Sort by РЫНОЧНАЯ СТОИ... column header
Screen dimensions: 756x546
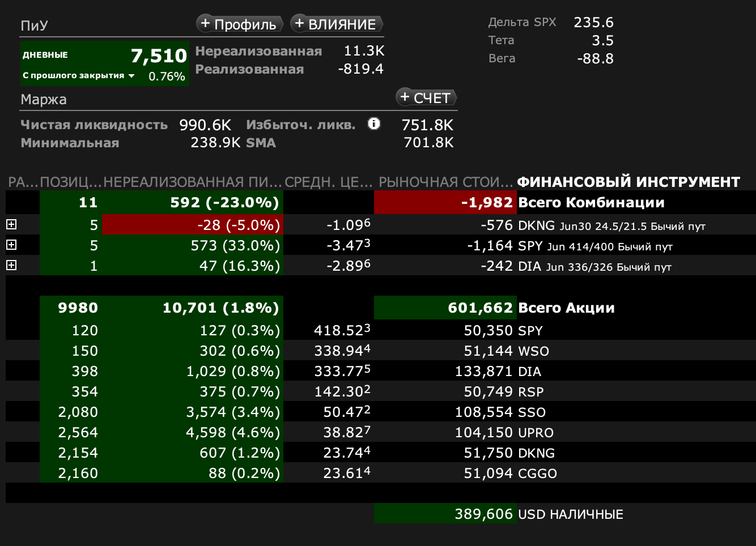pyautogui.click(x=446, y=182)
